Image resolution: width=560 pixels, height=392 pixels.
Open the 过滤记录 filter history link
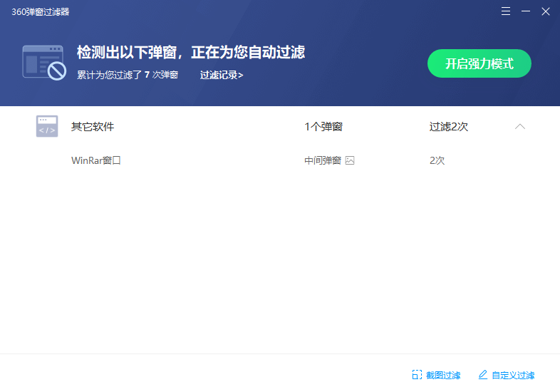pyautogui.click(x=222, y=75)
